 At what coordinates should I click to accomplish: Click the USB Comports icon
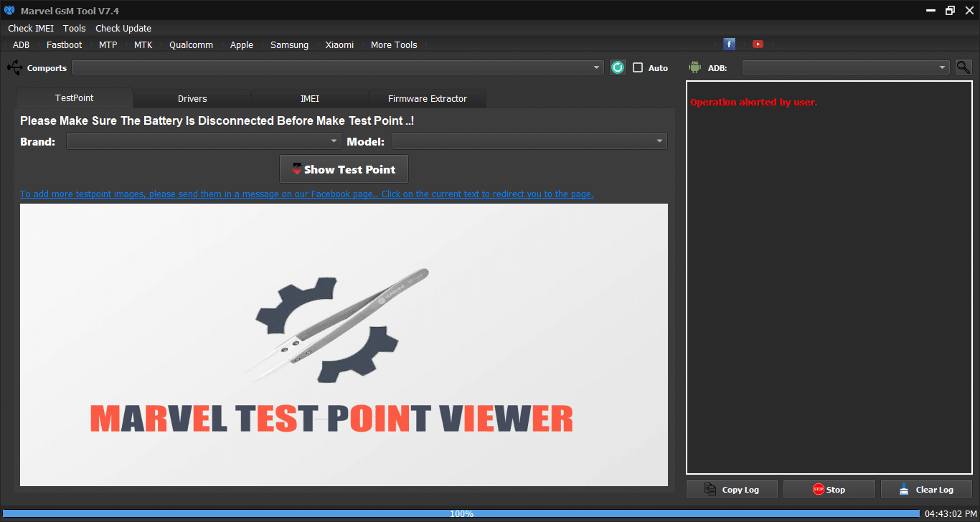point(14,67)
